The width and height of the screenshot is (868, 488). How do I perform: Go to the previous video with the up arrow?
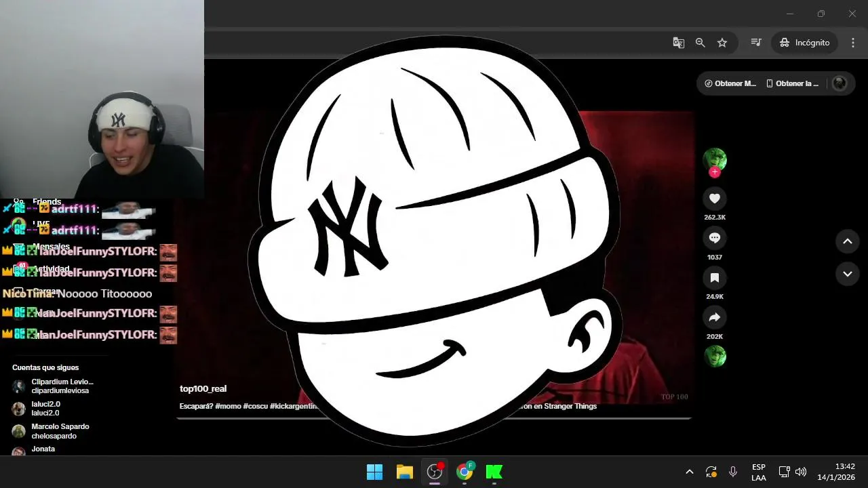[x=847, y=241]
